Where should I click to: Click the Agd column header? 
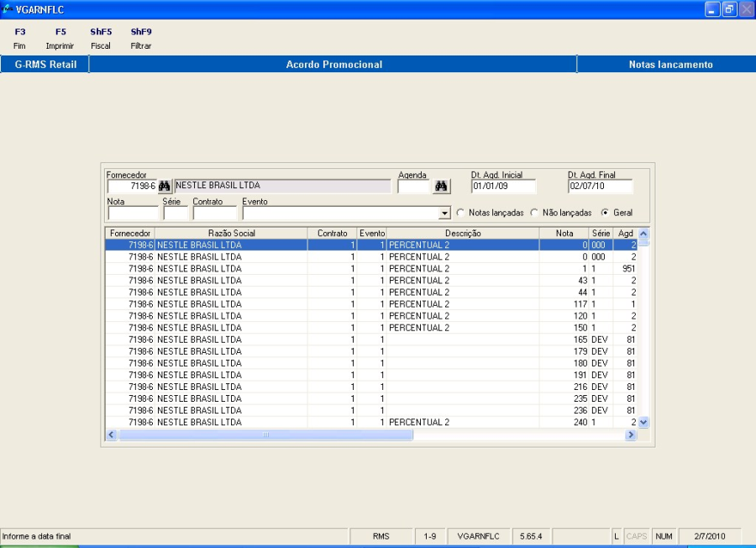[625, 234]
